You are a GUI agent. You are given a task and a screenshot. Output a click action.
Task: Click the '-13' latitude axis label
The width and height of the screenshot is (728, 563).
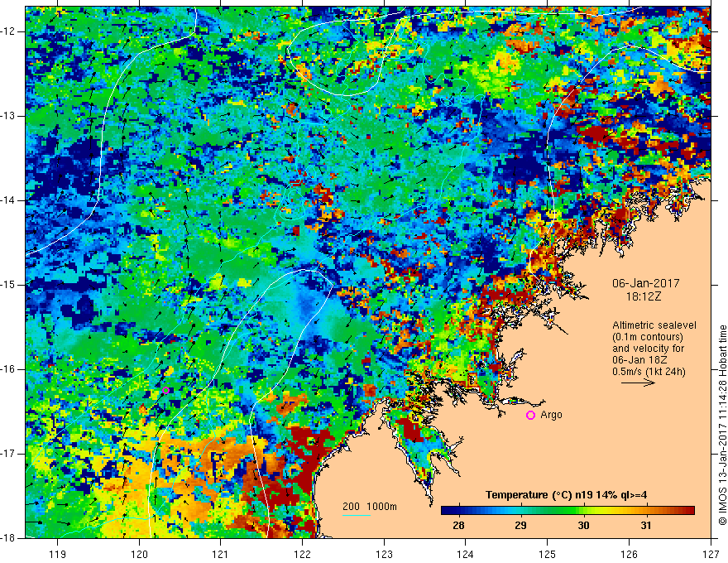(x=9, y=116)
